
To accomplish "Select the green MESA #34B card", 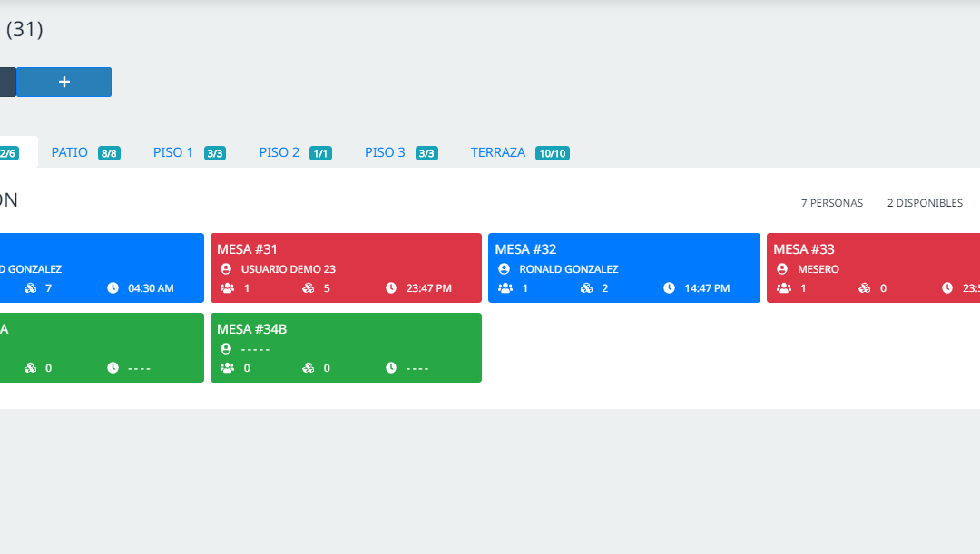I will 345,329.
